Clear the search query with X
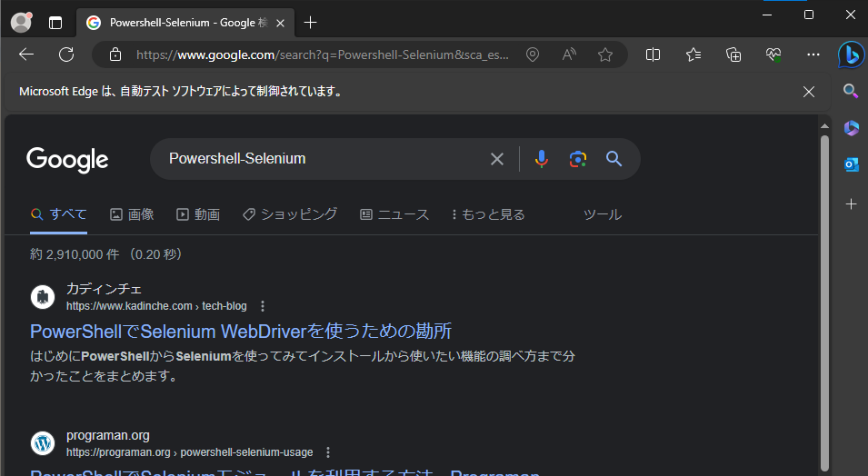868x476 pixels. point(497,159)
